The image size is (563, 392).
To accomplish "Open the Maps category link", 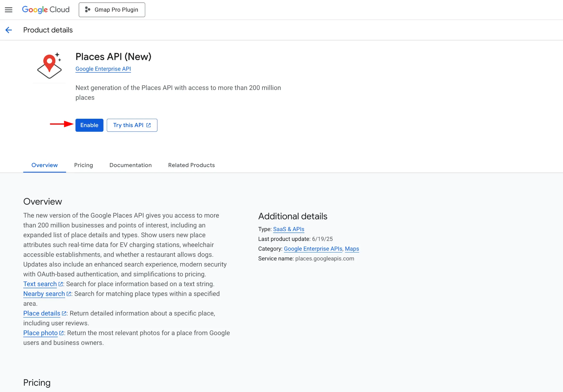I will [352, 249].
